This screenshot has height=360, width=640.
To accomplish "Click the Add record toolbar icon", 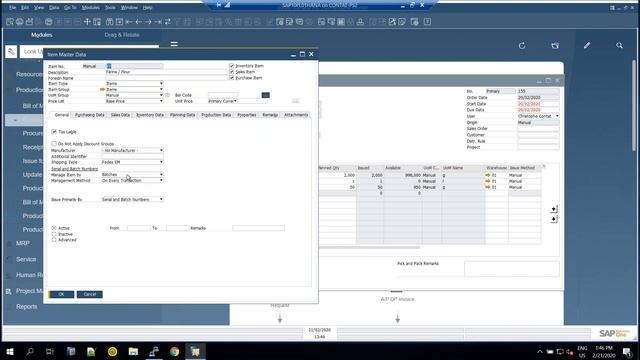I will (x=119, y=22).
